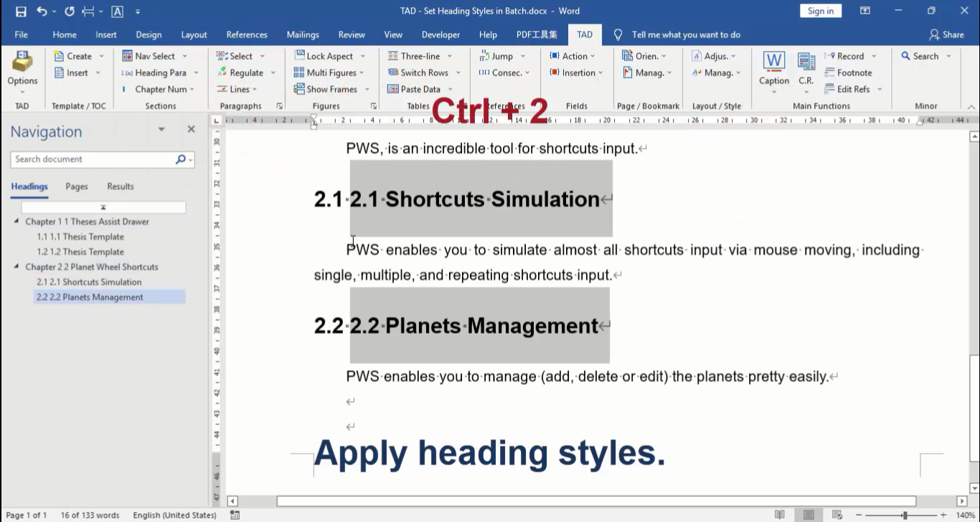This screenshot has width=980, height=522.
Task: Click the Insert template icon
Action: (59, 73)
